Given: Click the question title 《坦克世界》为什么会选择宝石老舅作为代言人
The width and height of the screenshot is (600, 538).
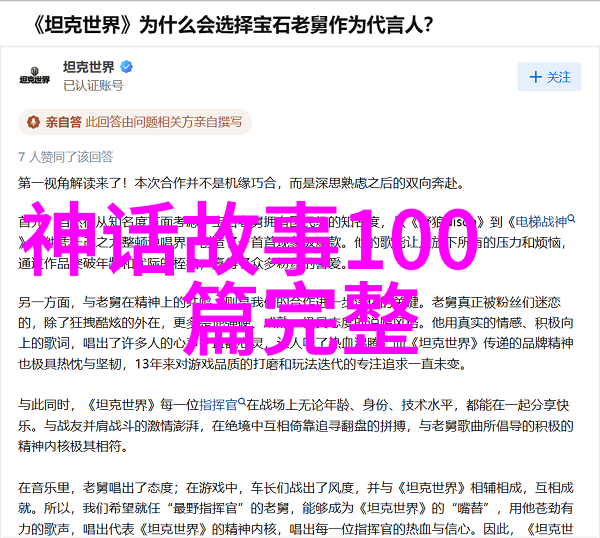Looking at the screenshot, I should [x=232, y=25].
